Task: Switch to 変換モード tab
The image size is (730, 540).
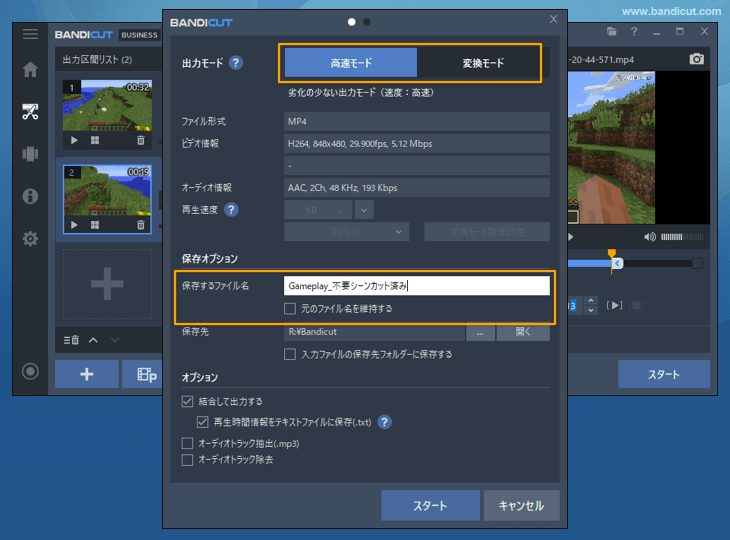Action: point(482,63)
